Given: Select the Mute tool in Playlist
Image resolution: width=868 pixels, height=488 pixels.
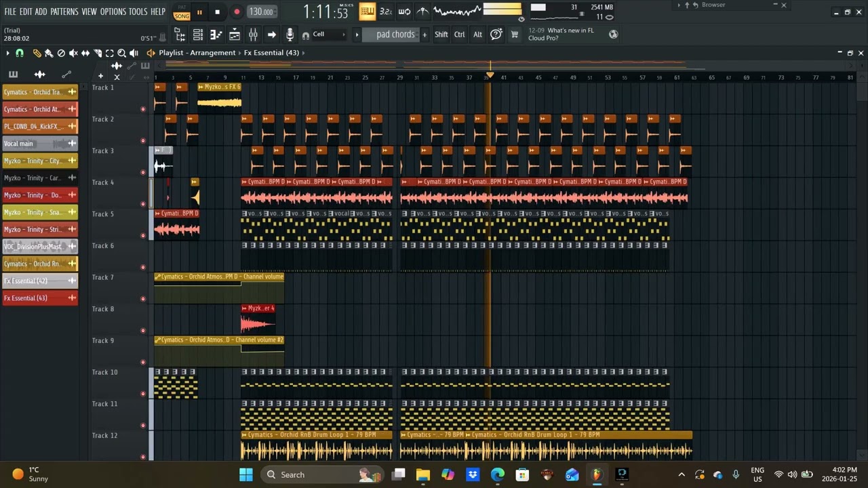Looking at the screenshot, I should point(73,53).
